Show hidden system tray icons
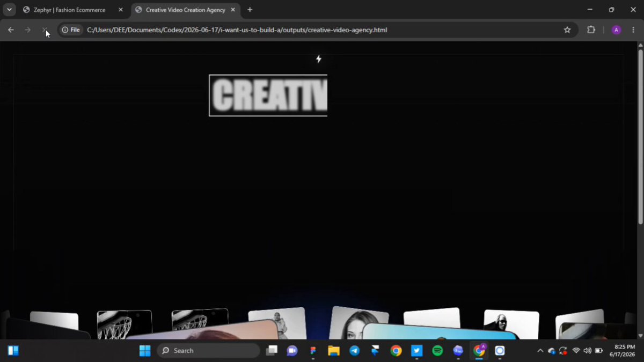644x362 pixels. pos(540,351)
